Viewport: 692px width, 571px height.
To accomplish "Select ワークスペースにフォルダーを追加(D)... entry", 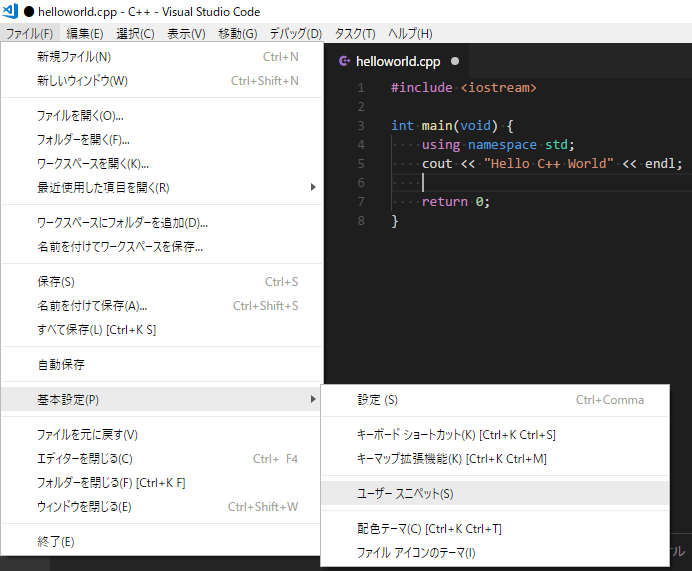I will 162,223.
